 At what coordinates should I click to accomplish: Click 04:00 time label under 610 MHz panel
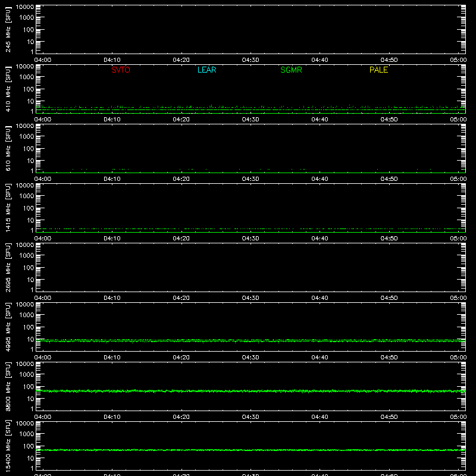43,179
